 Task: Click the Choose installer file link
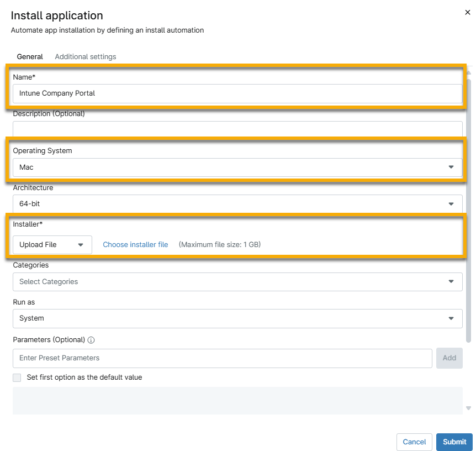135,244
